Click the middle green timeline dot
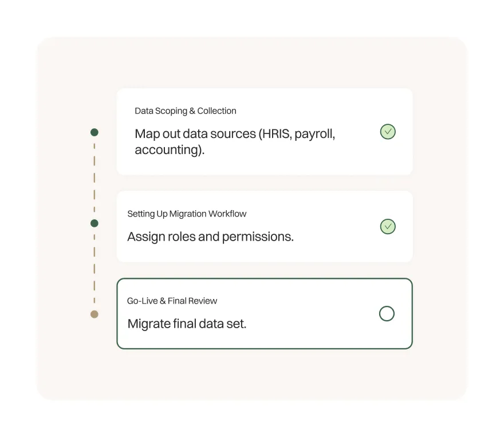504x437 pixels. 94,223
